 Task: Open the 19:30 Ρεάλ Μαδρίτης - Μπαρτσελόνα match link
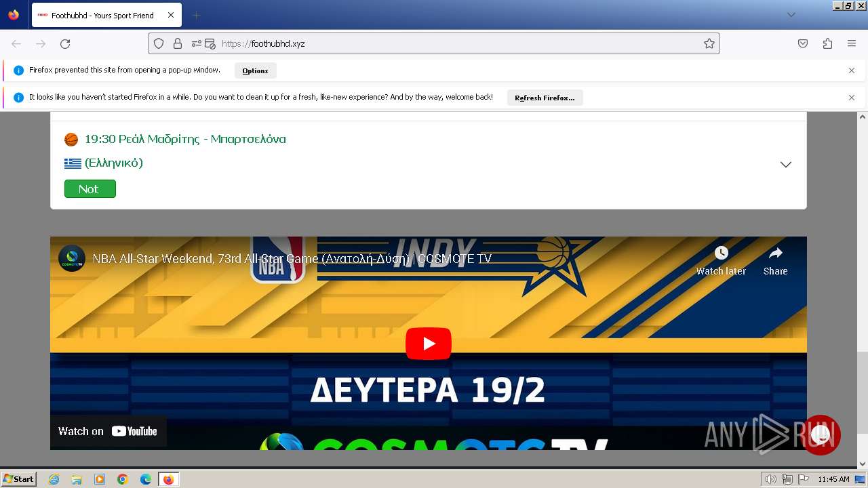pyautogui.click(x=185, y=139)
